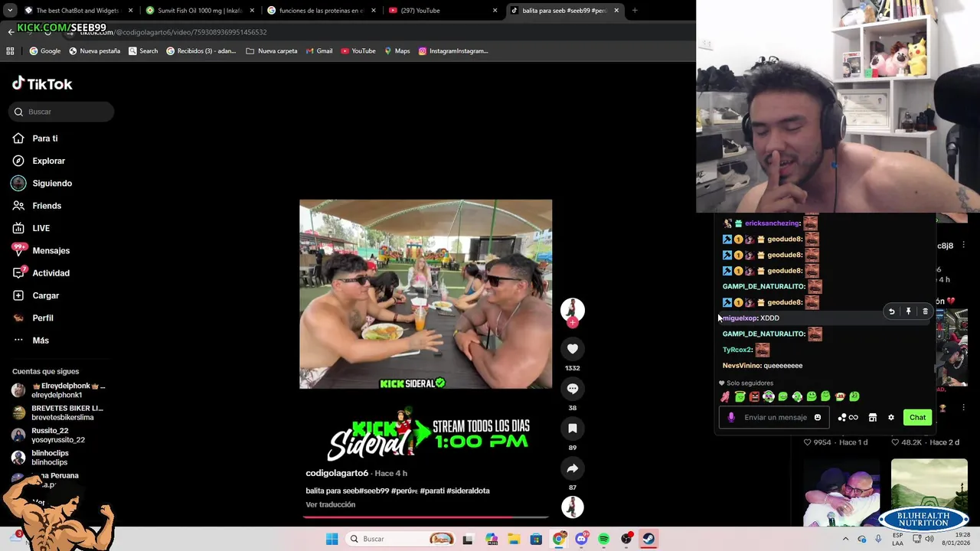Open channel points infinity icon
The width and height of the screenshot is (980, 551).
[x=848, y=417]
